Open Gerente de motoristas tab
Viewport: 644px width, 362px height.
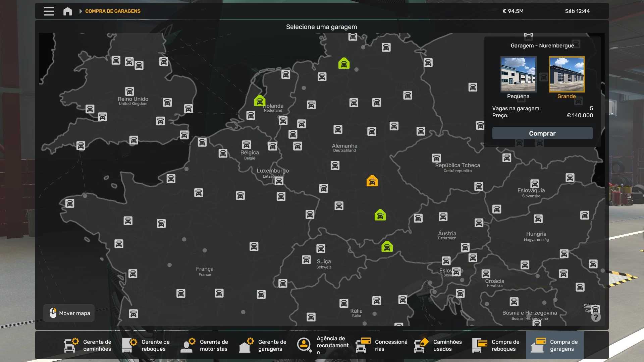205,345
